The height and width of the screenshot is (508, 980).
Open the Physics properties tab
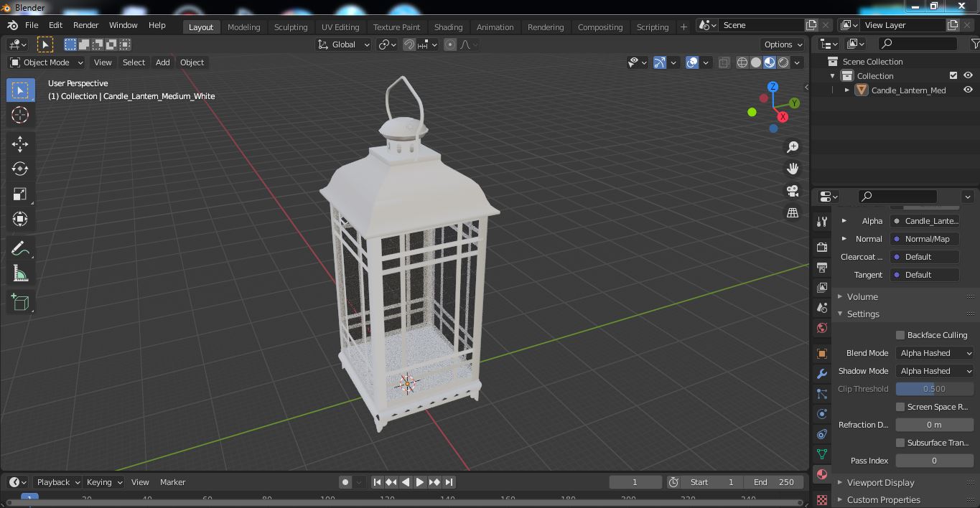click(x=822, y=414)
